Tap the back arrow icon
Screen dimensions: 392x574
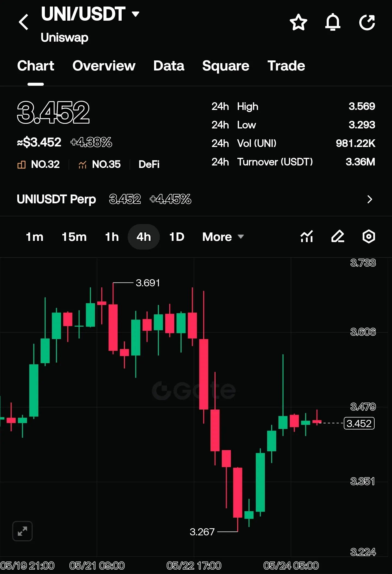pyautogui.click(x=24, y=22)
